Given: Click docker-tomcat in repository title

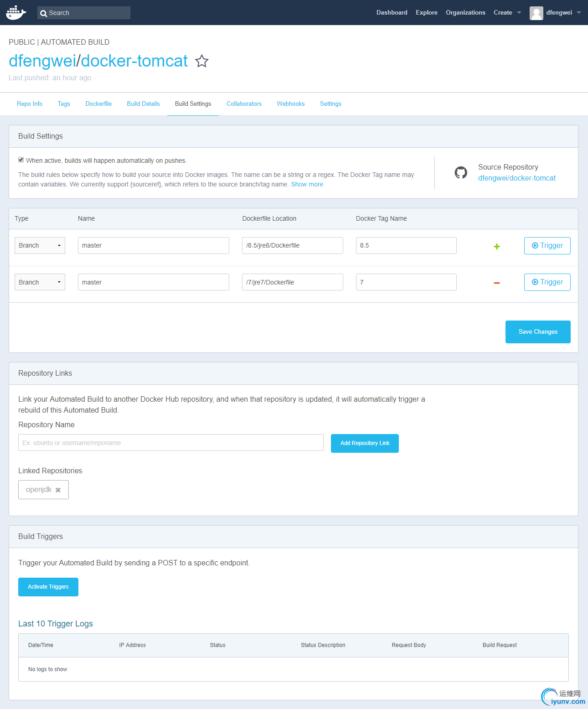Looking at the screenshot, I should pyautogui.click(x=134, y=61).
